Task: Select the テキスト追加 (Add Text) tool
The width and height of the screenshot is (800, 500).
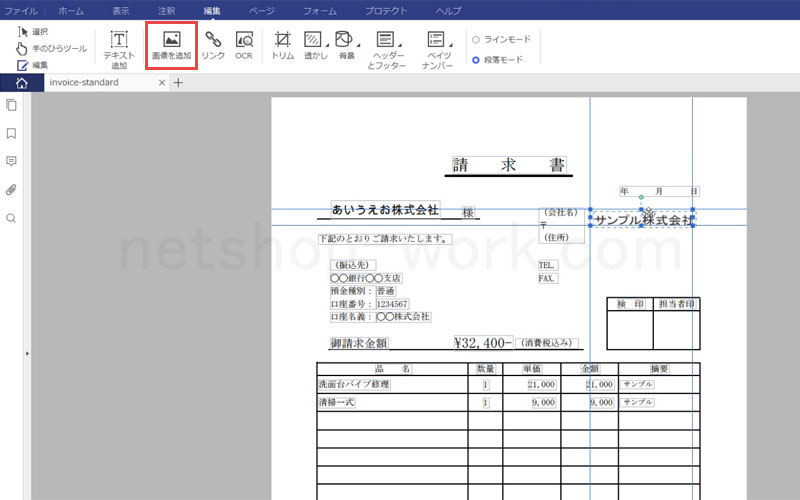Action: point(119,48)
